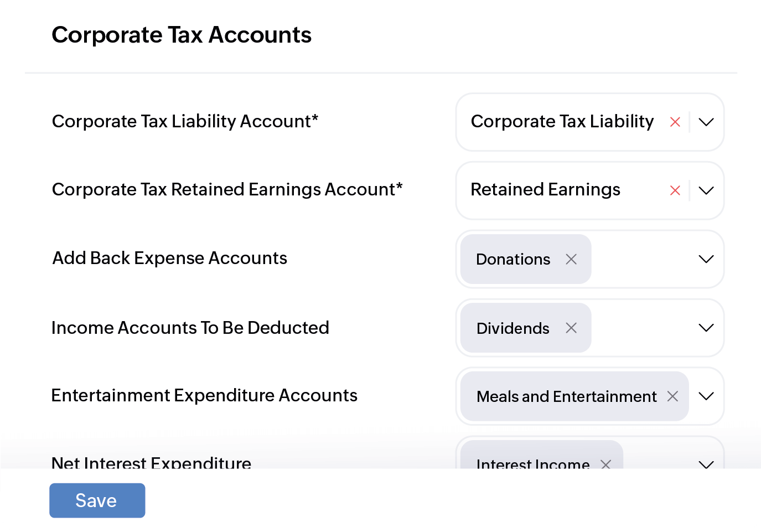Click the X inside the Dividends chip

click(571, 328)
